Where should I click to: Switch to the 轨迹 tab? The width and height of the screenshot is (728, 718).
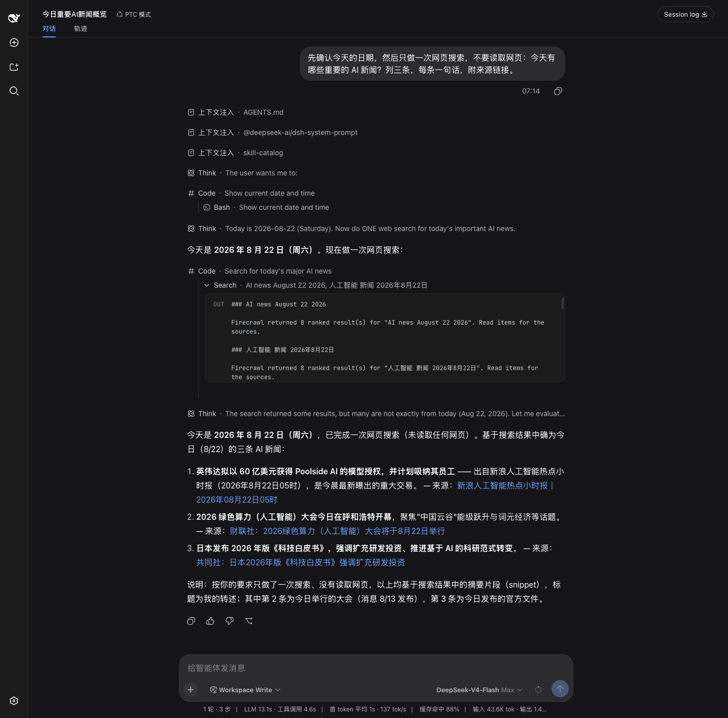click(x=81, y=29)
